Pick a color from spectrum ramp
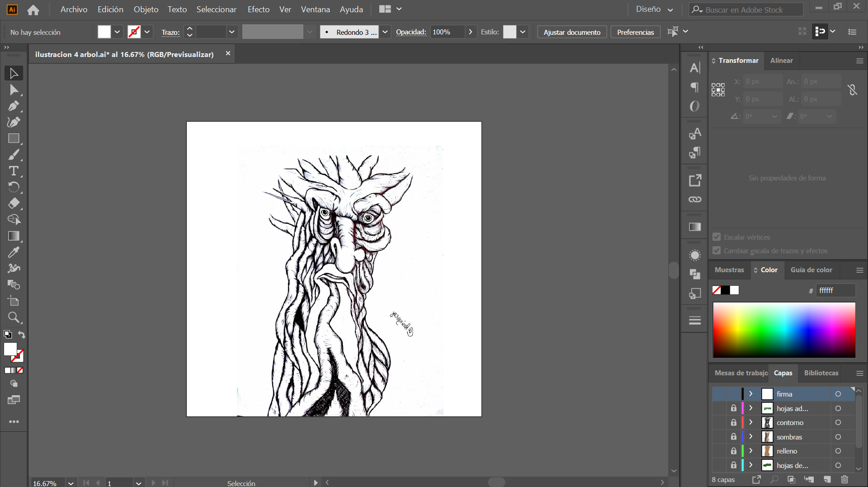 pyautogui.click(x=784, y=330)
